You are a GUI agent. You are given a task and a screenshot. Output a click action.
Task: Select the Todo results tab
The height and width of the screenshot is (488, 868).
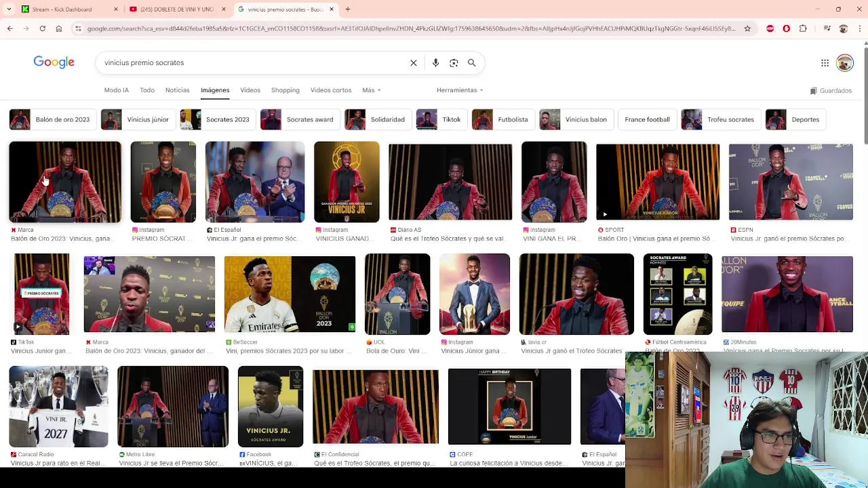coord(147,90)
